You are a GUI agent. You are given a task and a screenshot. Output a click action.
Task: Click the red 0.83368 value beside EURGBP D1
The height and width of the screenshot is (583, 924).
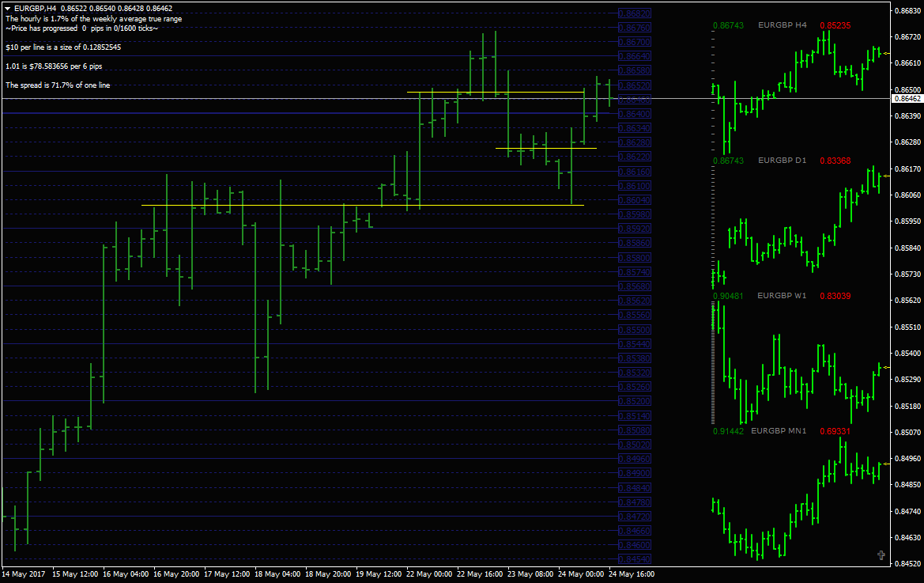click(x=835, y=161)
